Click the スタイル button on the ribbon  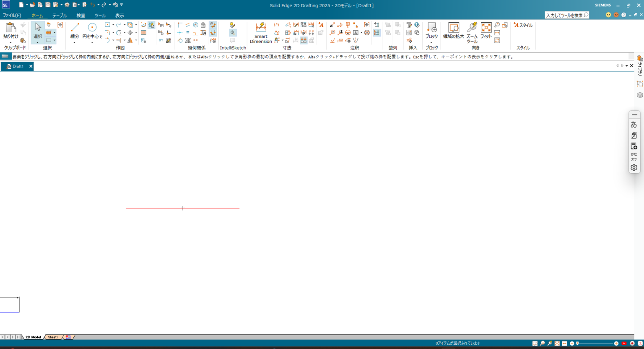523,25
